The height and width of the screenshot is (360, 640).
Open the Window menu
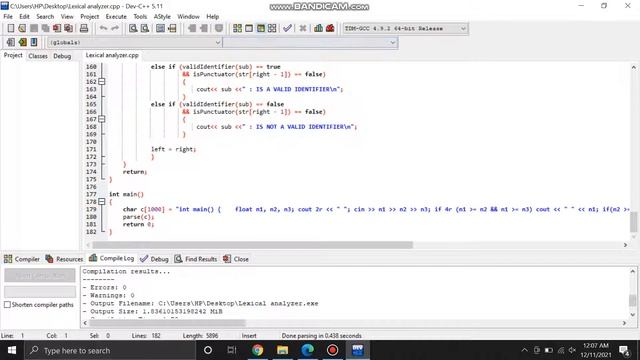(x=188, y=16)
